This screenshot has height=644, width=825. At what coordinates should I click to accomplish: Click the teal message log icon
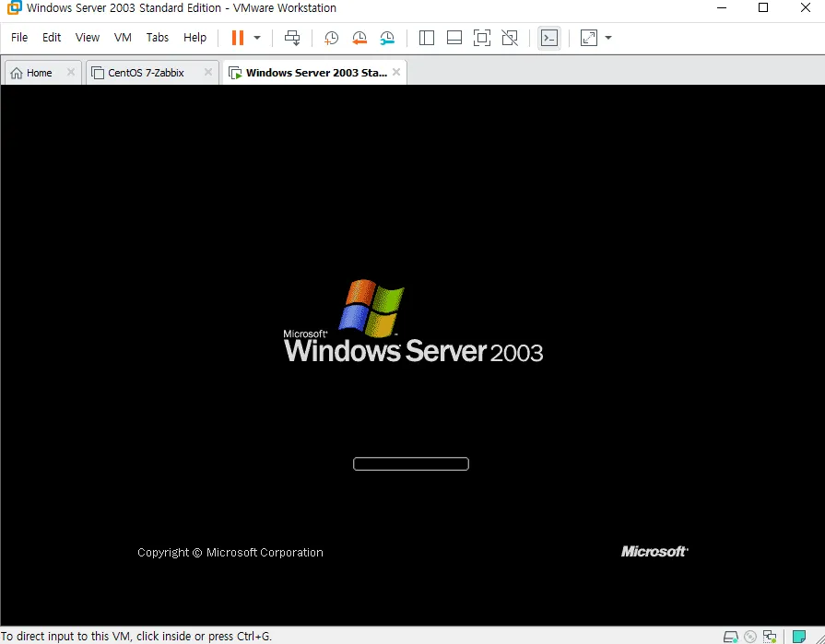click(x=799, y=637)
